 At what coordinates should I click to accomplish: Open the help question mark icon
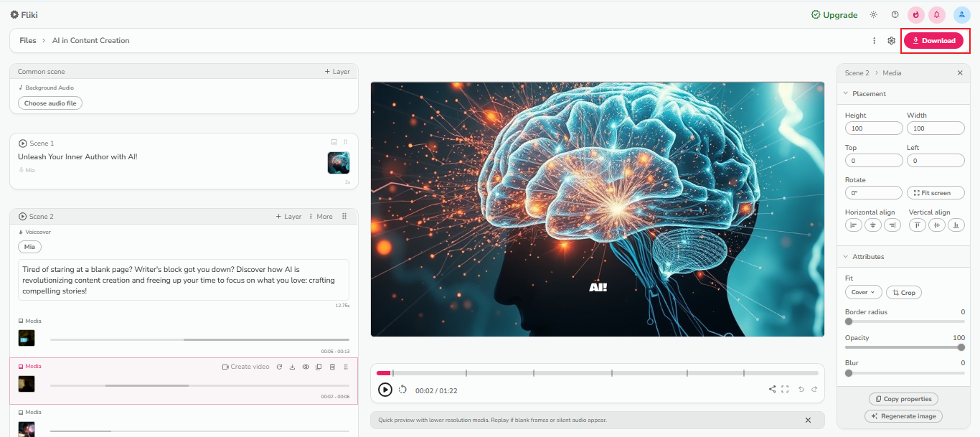point(895,14)
